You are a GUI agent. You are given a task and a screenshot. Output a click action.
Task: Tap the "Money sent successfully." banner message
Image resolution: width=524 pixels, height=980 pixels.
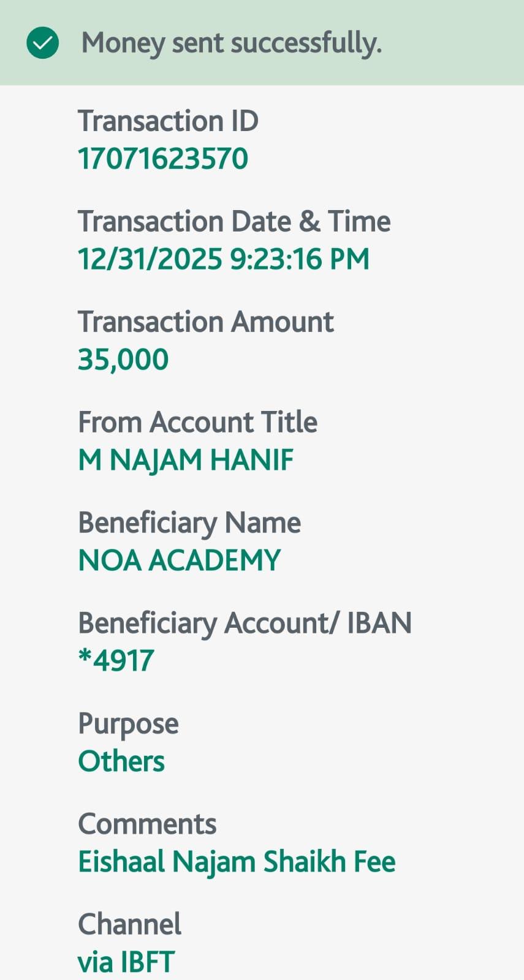[231, 43]
